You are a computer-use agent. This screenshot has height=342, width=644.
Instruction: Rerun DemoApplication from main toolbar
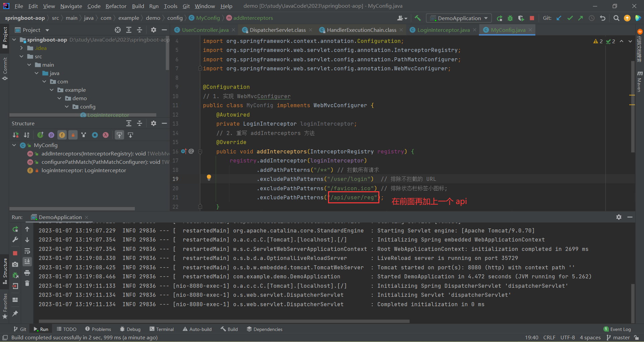pyautogui.click(x=499, y=18)
